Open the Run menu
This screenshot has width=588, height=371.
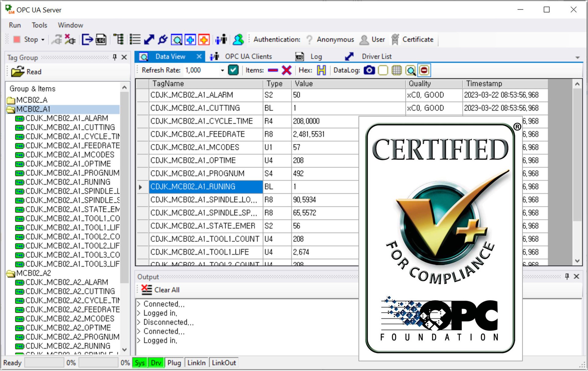click(15, 25)
